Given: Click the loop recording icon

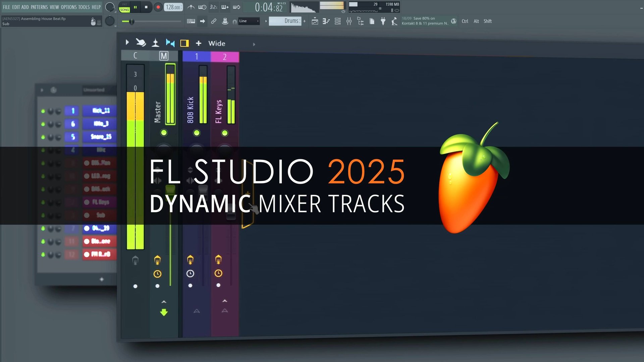Looking at the screenshot, I should (x=236, y=7).
